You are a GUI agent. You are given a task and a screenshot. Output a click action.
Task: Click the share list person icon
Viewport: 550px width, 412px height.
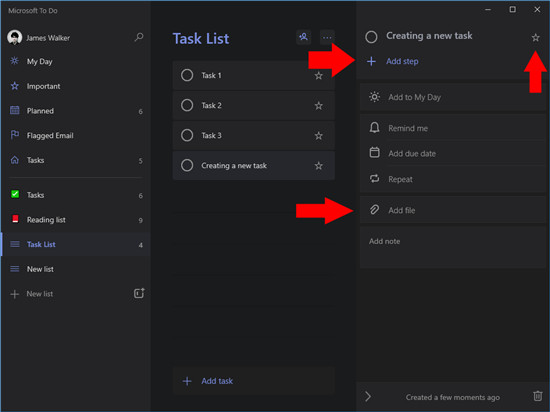303,37
